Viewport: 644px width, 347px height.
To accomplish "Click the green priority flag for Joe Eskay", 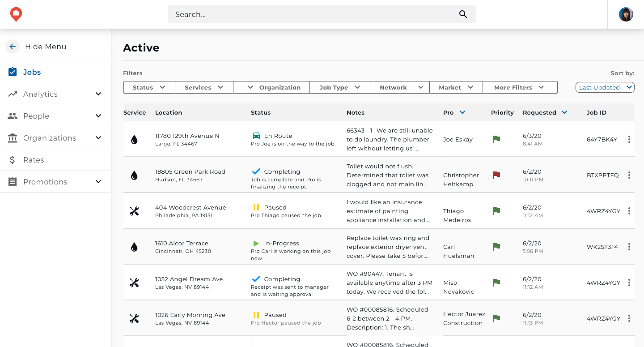I will pyautogui.click(x=496, y=139).
